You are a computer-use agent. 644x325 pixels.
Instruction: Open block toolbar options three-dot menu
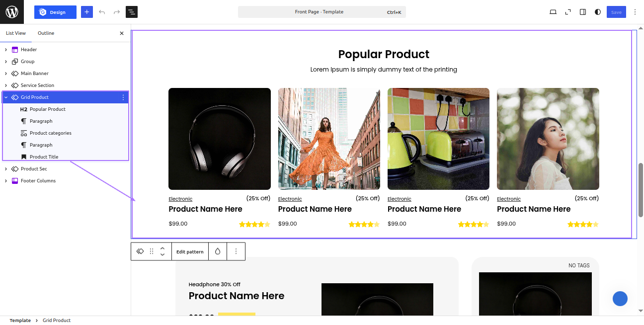coord(236,251)
